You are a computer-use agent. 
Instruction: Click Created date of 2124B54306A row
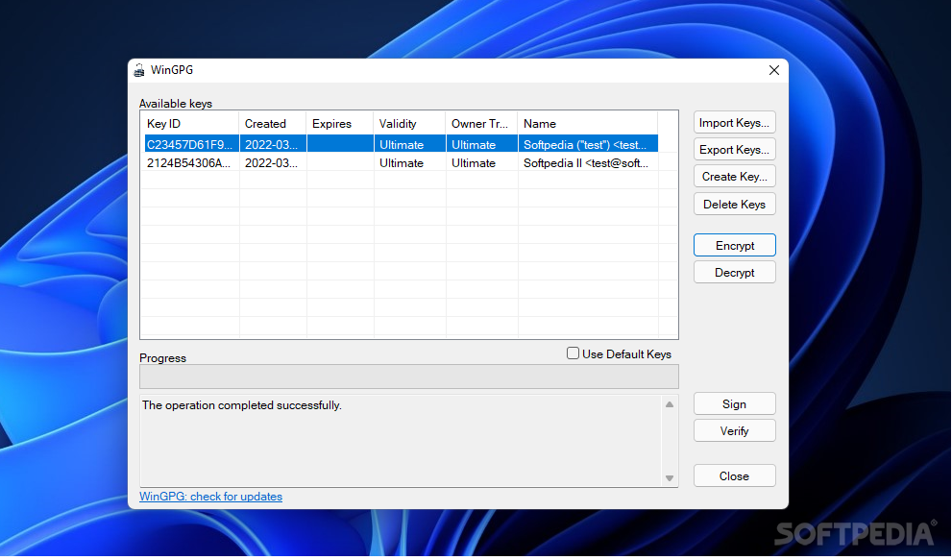[x=271, y=162]
